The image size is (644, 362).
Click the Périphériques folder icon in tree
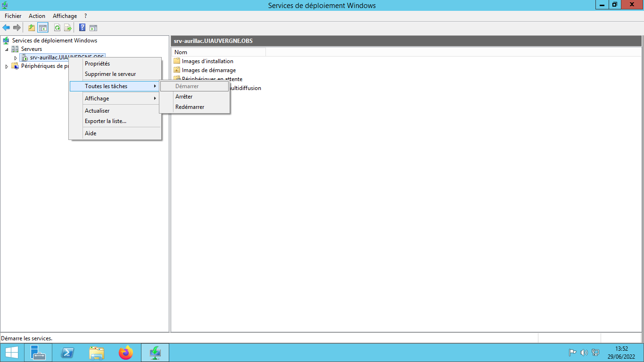point(15,66)
